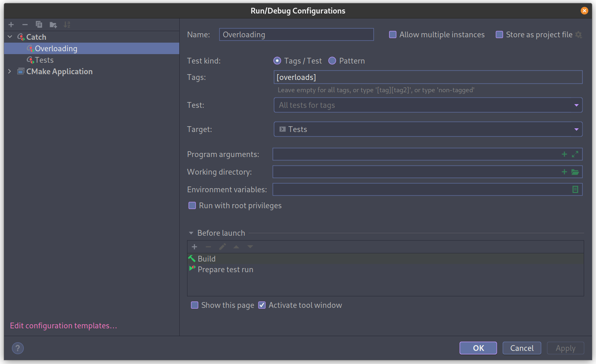Click the CMake Application folder icon

click(x=21, y=71)
